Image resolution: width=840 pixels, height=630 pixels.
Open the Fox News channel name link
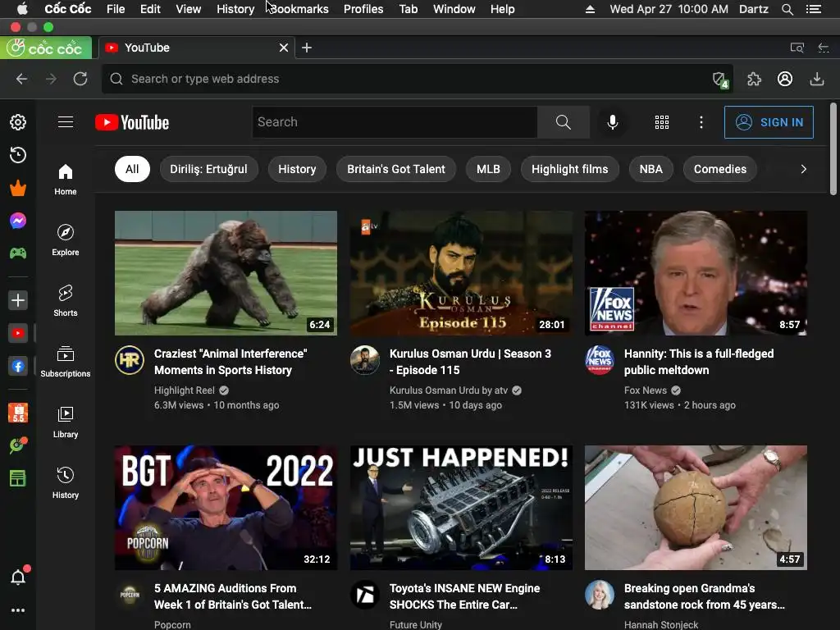pos(645,390)
